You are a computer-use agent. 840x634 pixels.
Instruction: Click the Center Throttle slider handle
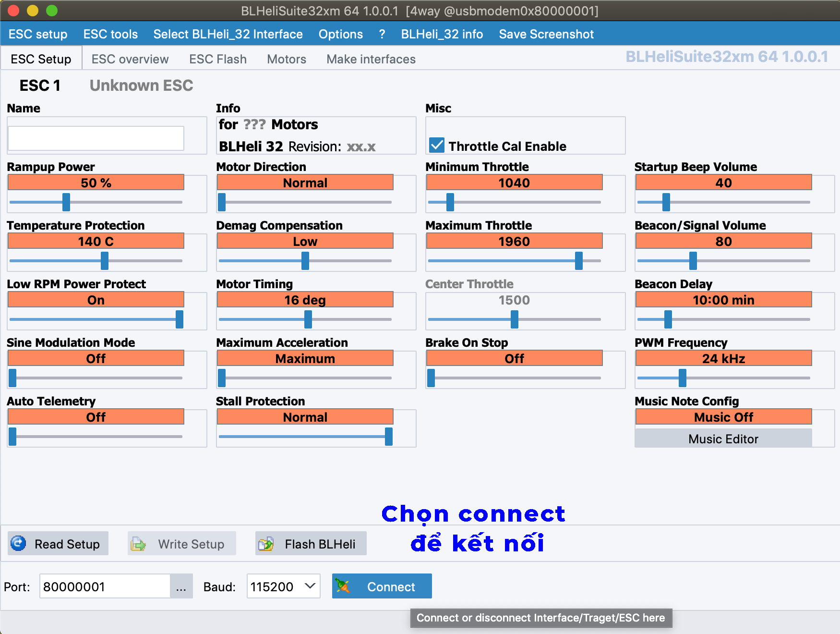pyautogui.click(x=515, y=319)
